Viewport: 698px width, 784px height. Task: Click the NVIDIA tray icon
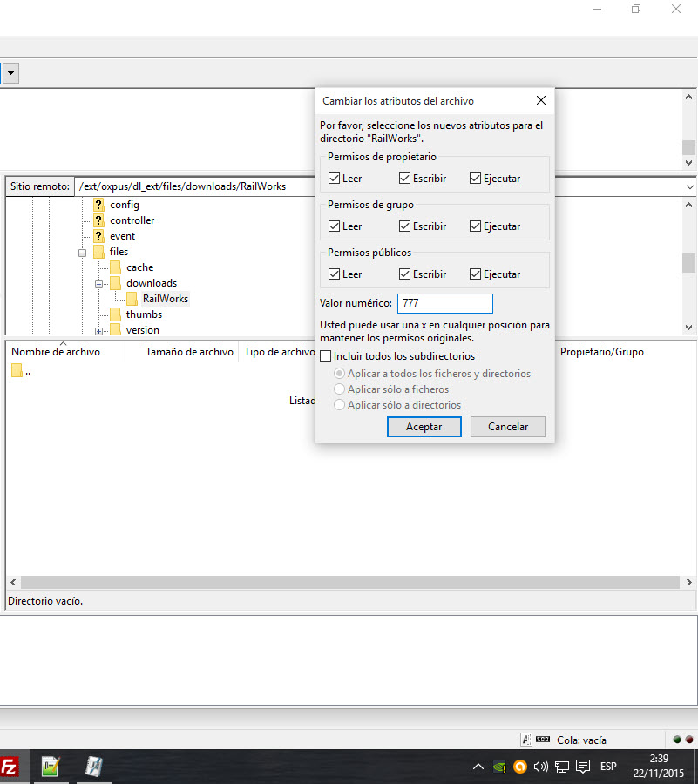499,767
